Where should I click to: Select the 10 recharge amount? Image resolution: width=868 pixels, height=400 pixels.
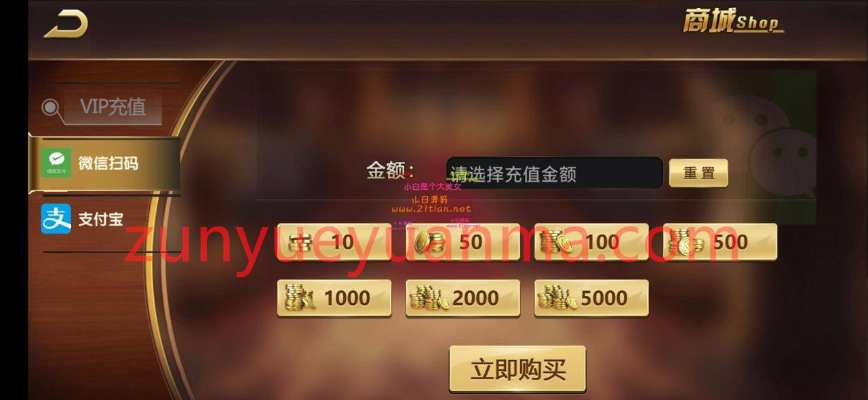334,242
